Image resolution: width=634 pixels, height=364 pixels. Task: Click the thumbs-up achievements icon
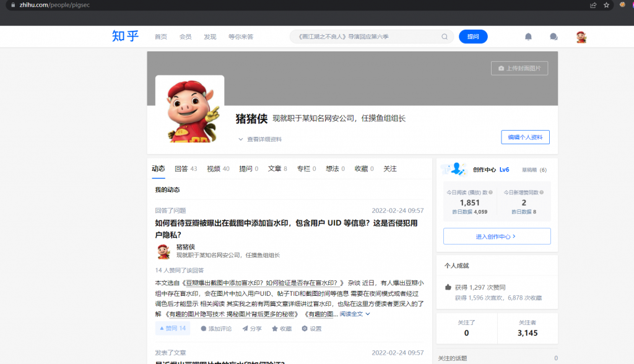point(448,287)
